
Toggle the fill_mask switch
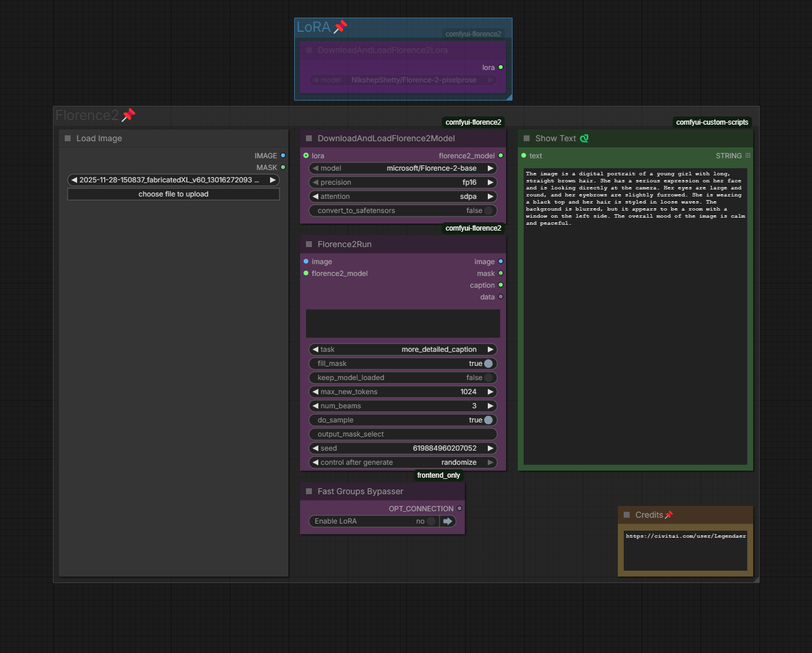(x=488, y=364)
